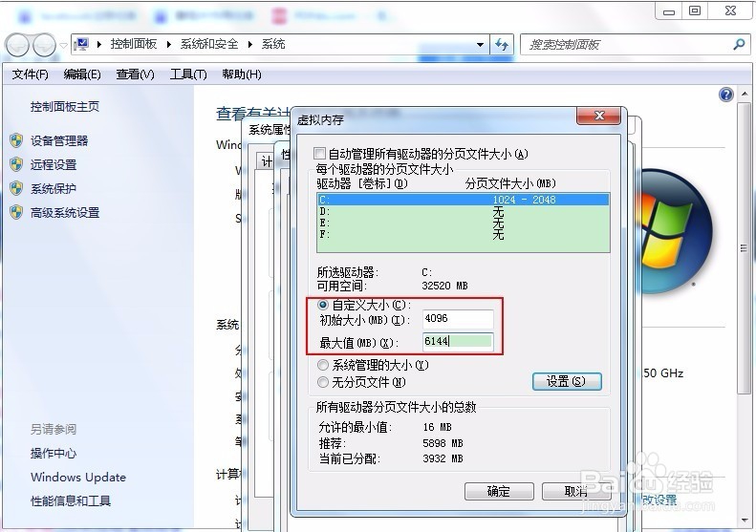This screenshot has width=756, height=532.
Task: Click the main window vertical scrollbar
Action: tap(744, 248)
